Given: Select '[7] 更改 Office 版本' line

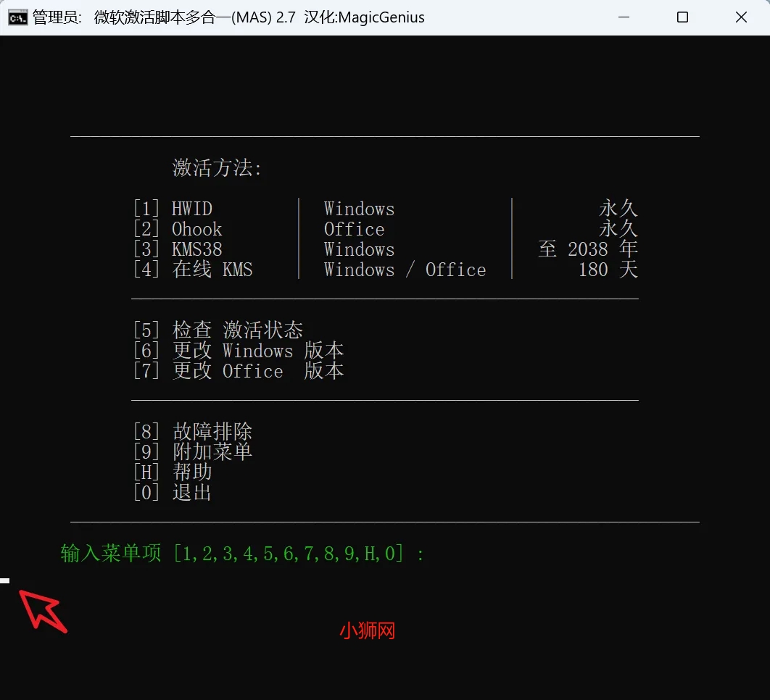Looking at the screenshot, I should 239,370.
